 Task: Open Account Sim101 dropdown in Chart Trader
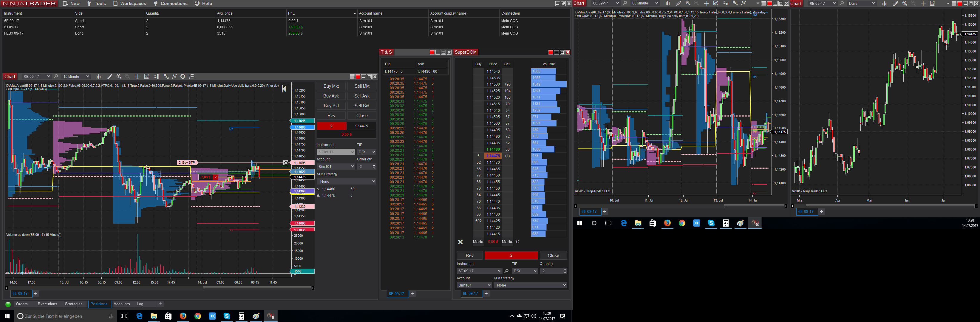click(x=336, y=166)
